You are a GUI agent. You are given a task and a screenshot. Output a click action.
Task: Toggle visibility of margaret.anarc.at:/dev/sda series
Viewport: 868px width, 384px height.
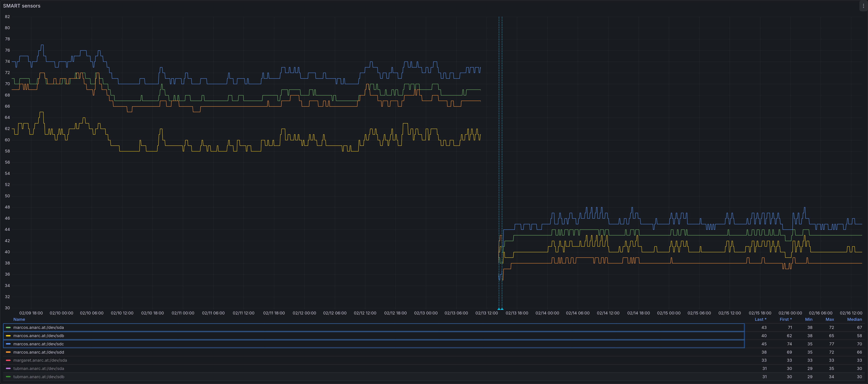tap(40, 360)
